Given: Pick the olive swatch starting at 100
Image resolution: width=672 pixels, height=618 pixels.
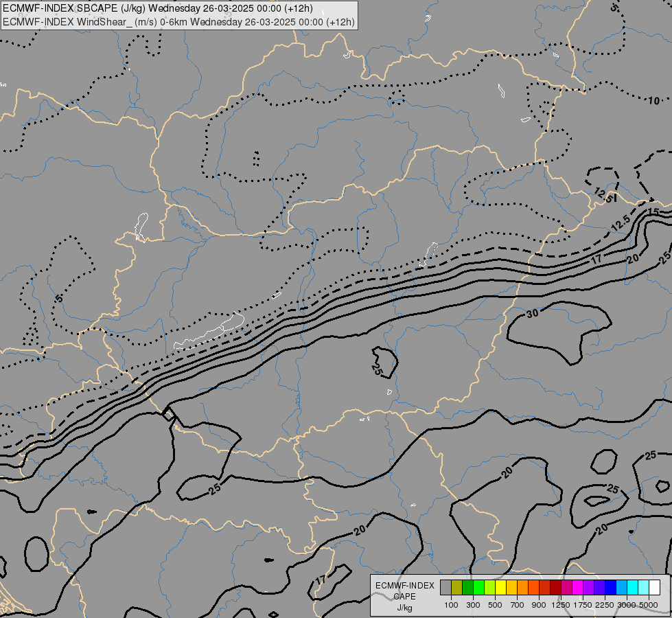Looking at the screenshot, I should [457, 588].
